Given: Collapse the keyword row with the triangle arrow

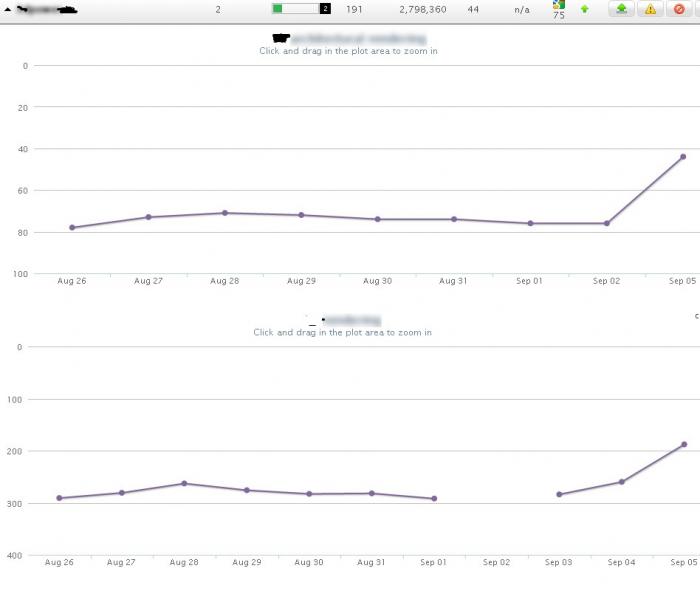Looking at the screenshot, I should [8, 9].
